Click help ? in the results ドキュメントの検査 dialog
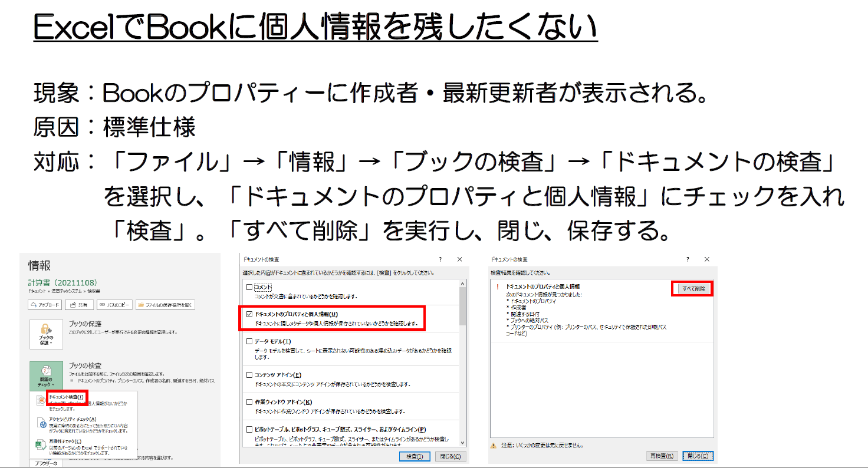The width and height of the screenshot is (868, 468). click(688, 259)
